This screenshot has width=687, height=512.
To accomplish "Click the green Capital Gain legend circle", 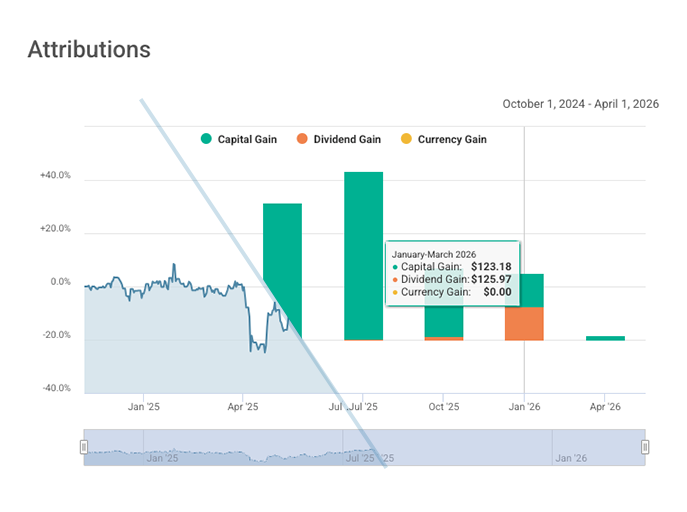I will (207, 139).
